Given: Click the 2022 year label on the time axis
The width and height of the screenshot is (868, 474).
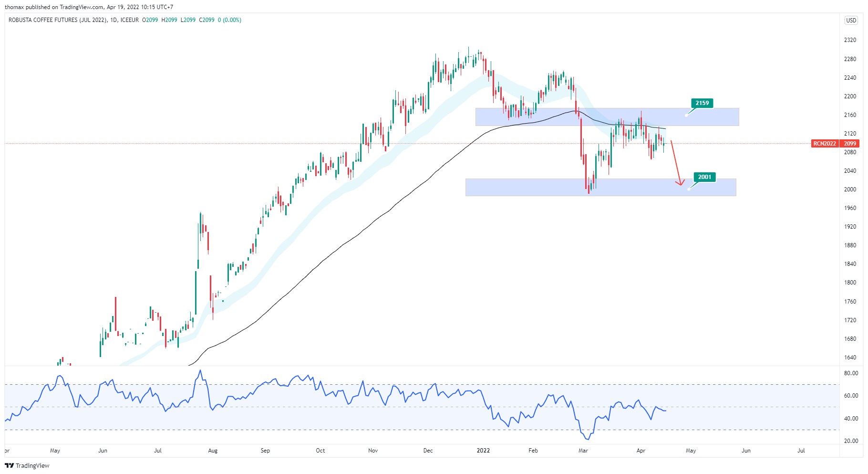Looking at the screenshot, I should tap(483, 451).
